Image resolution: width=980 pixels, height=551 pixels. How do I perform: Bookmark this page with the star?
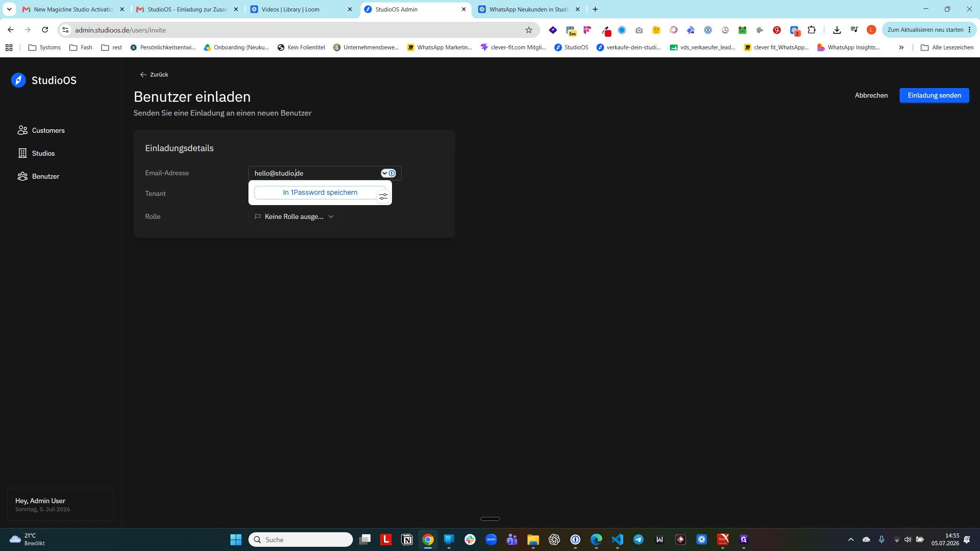pyautogui.click(x=529, y=30)
